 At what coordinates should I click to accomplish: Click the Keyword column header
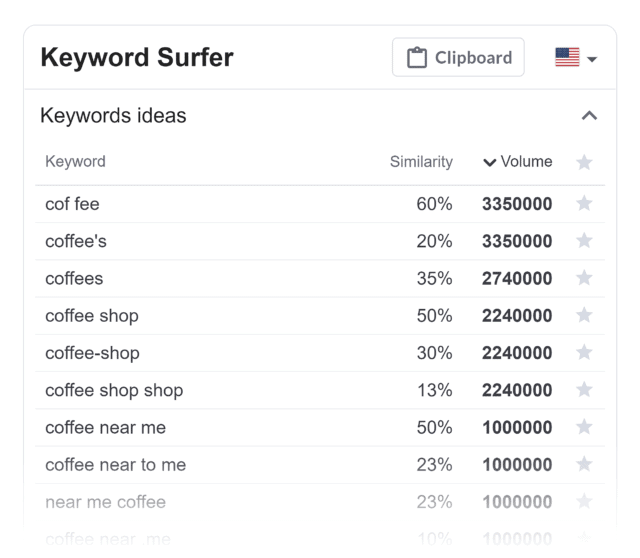coord(76,162)
